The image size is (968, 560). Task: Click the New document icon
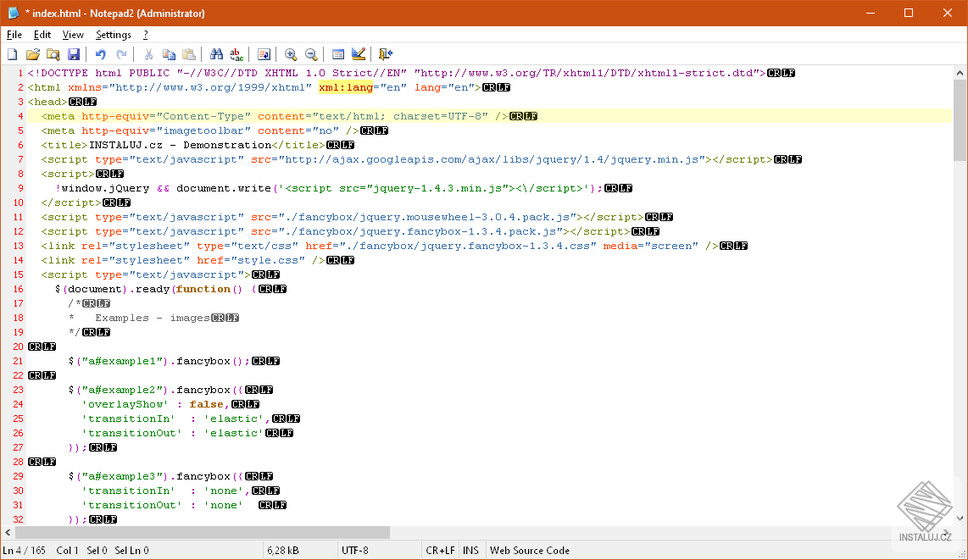[x=12, y=54]
